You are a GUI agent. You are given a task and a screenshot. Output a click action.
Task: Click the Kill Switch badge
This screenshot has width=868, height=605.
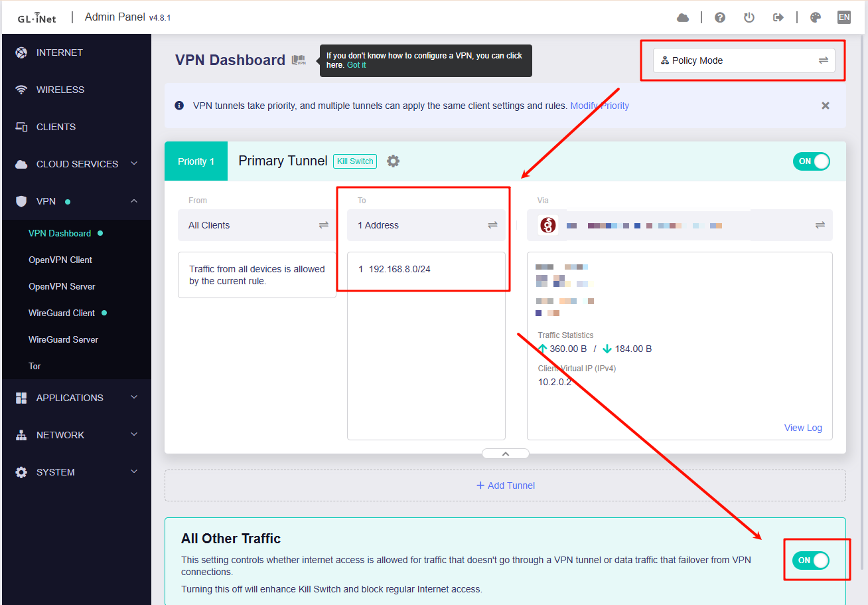355,161
